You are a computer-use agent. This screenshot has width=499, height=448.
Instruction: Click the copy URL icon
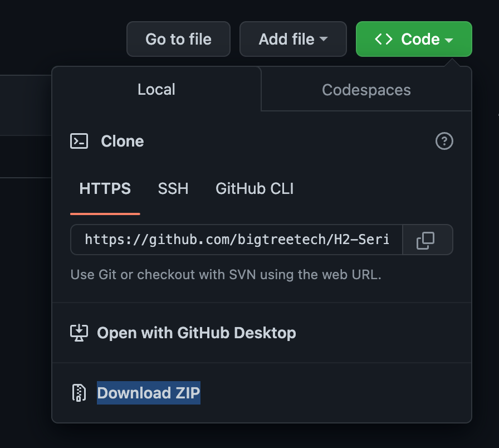[427, 240]
